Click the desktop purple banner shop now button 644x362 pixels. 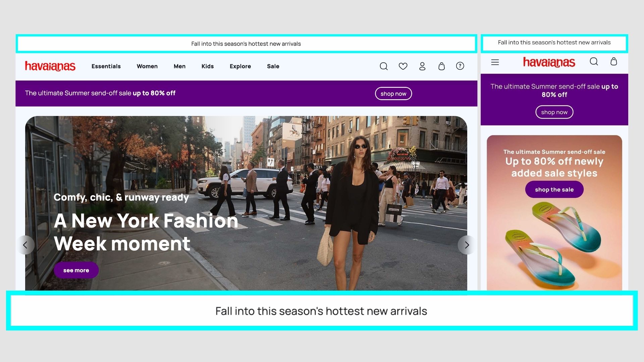pos(393,94)
